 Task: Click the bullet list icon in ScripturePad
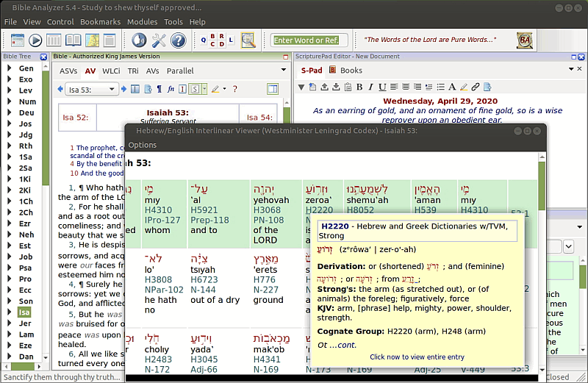coord(440,87)
